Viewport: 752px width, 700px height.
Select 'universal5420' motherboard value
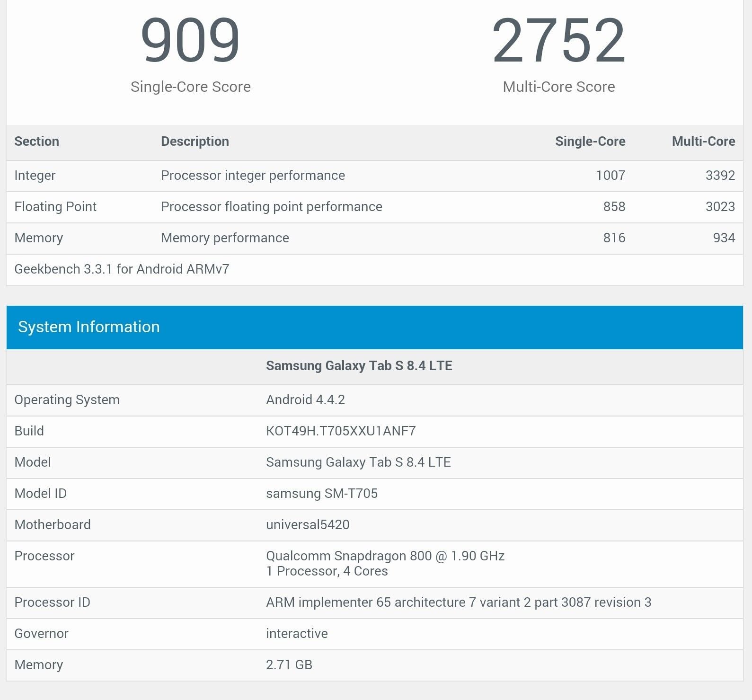tap(308, 525)
